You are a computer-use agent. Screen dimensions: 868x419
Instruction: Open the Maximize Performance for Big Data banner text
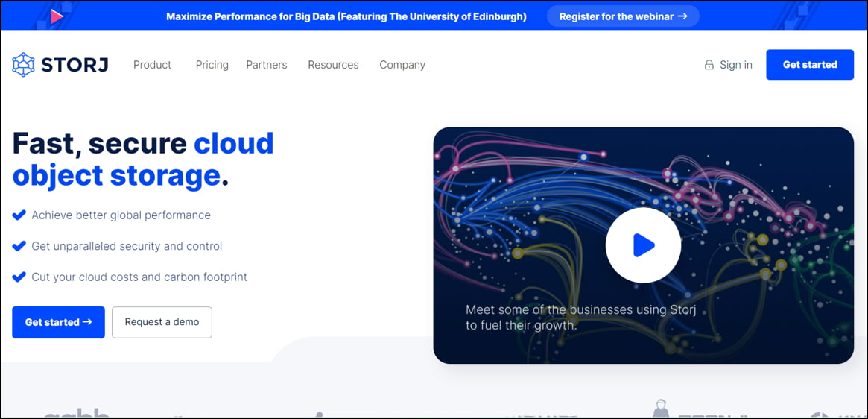point(346,16)
